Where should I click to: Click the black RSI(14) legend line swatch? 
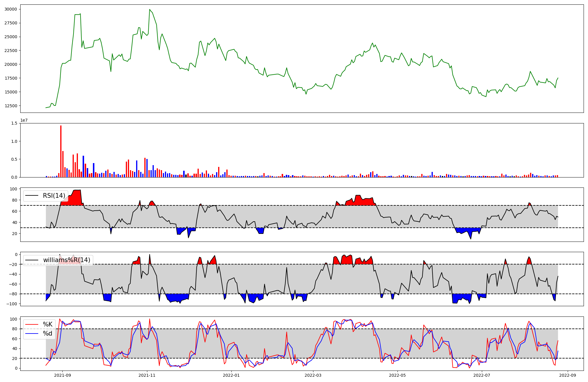point(32,196)
